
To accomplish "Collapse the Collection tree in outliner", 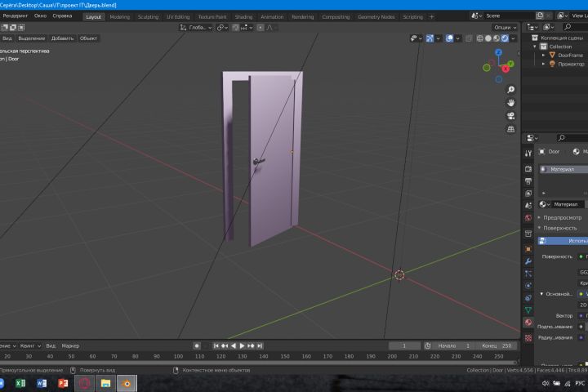I will click(x=535, y=47).
